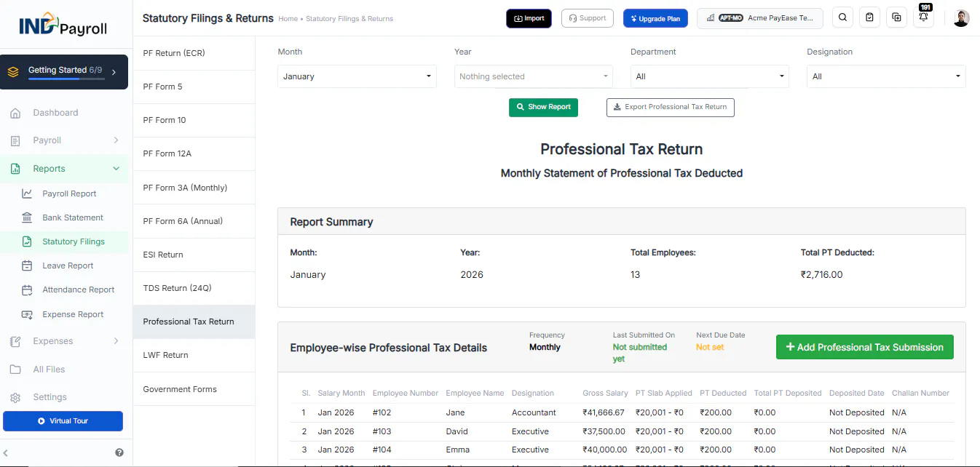Click the Expenses sidebar icon
The image size is (980, 467).
(15, 341)
